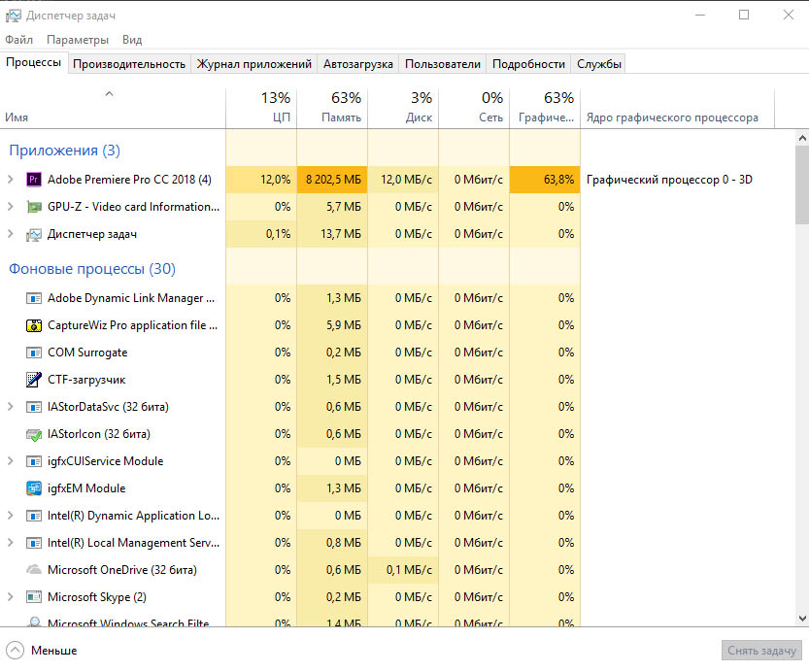The image size is (809, 672).
Task: Click the Task Manager title bar icon
Action: coord(14,16)
